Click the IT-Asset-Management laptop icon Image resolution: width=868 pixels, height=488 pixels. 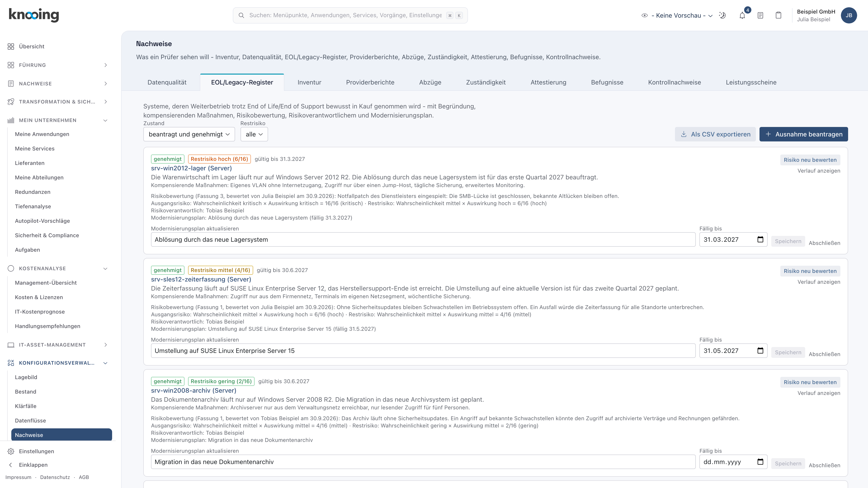pos(11,345)
